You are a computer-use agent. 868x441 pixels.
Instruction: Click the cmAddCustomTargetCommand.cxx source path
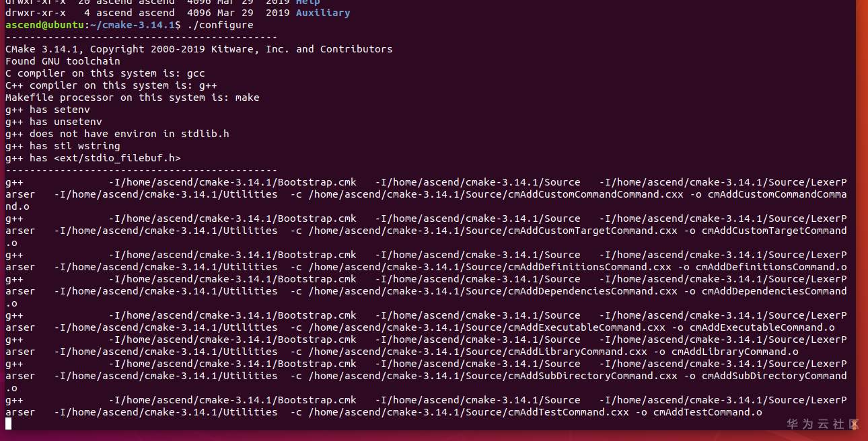tap(493, 231)
